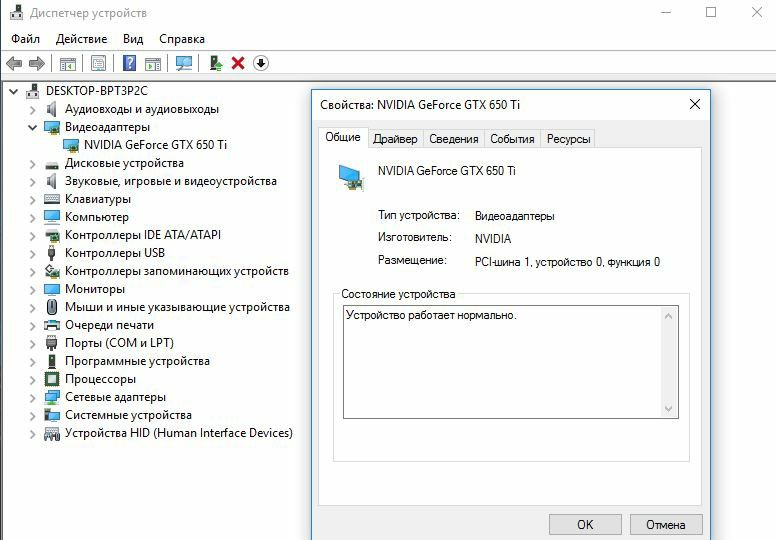Open the Справка menu

(x=182, y=39)
